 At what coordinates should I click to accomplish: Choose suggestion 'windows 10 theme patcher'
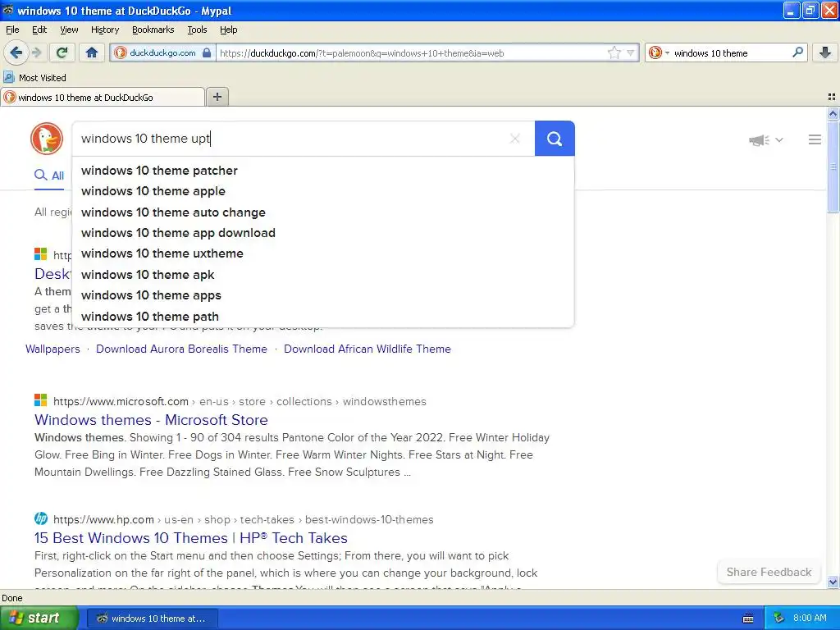click(323, 171)
